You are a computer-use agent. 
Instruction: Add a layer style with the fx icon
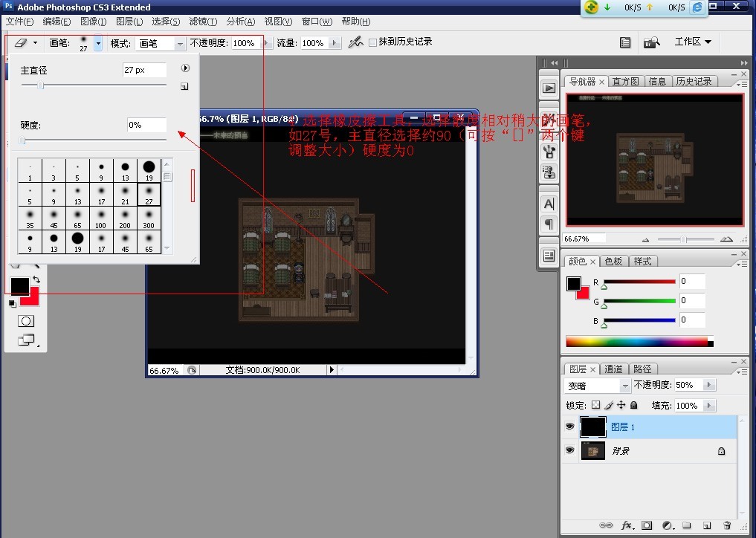[627, 525]
